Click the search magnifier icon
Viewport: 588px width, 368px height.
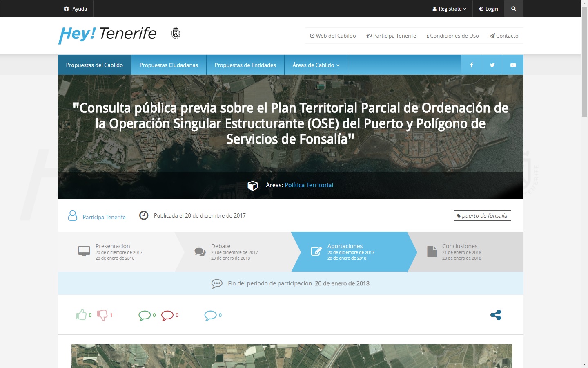coord(514,9)
